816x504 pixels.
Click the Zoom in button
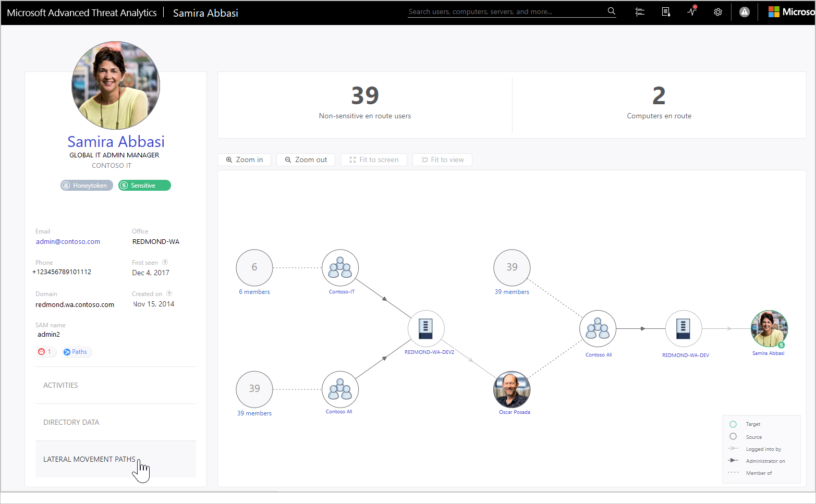coord(244,159)
